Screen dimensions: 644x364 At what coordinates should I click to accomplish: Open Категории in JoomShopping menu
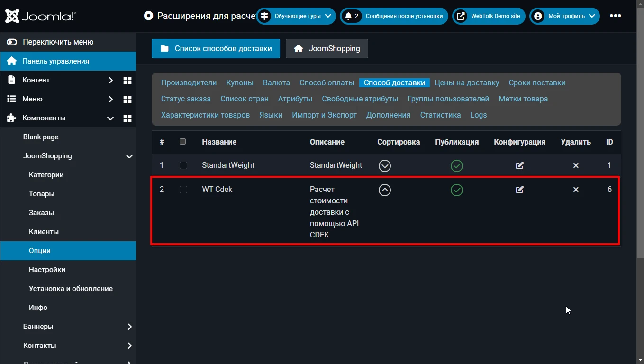pyautogui.click(x=46, y=175)
